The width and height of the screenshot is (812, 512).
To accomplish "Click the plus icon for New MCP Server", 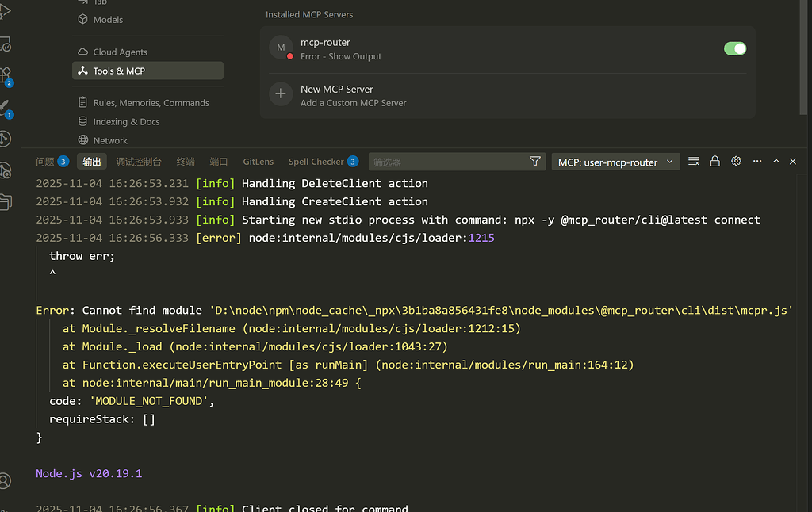I will (x=281, y=94).
